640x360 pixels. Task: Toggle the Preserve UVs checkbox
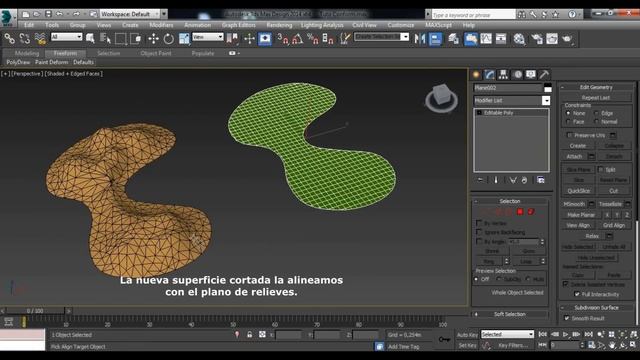coord(570,135)
